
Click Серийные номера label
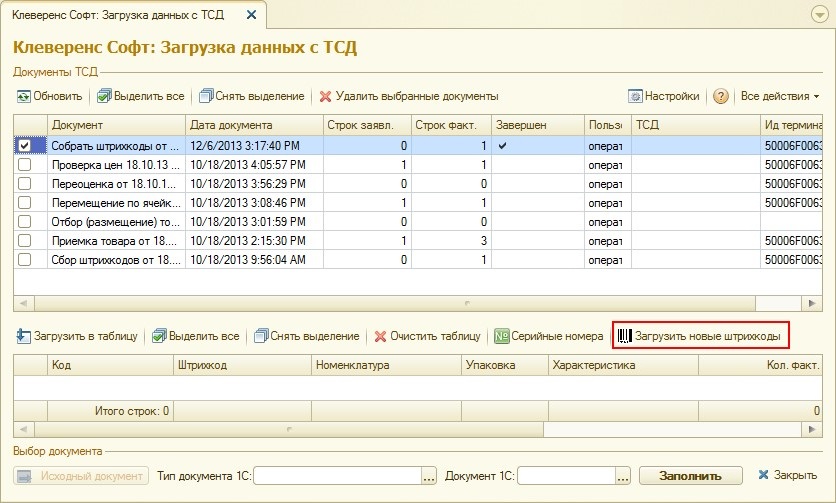click(557, 337)
